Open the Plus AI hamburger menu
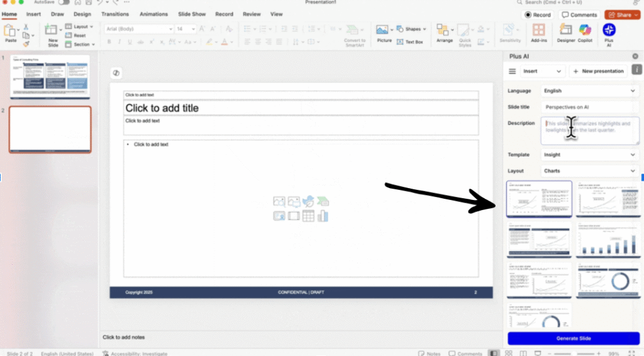Image resolution: width=644 pixels, height=356 pixels. click(512, 71)
